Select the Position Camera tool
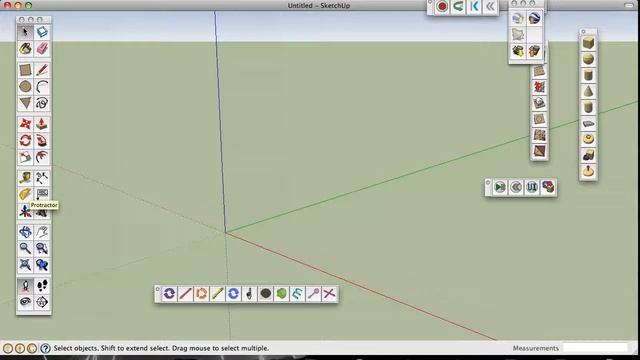 (x=25, y=286)
